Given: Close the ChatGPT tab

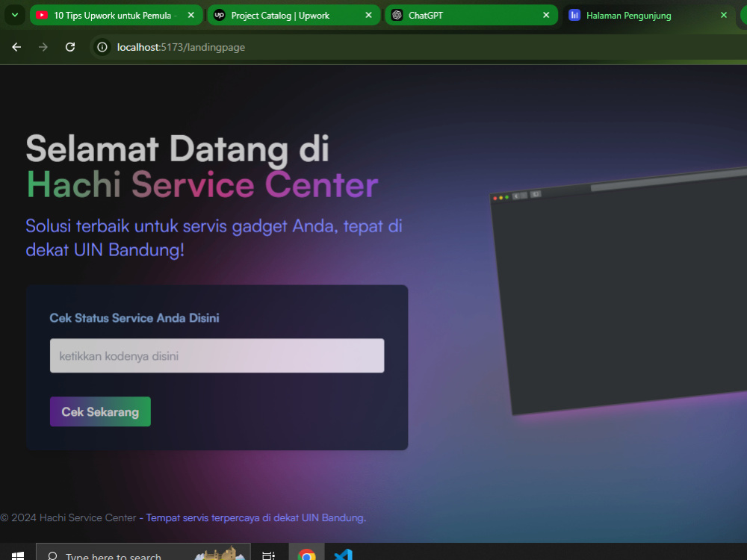Looking at the screenshot, I should tap(546, 15).
